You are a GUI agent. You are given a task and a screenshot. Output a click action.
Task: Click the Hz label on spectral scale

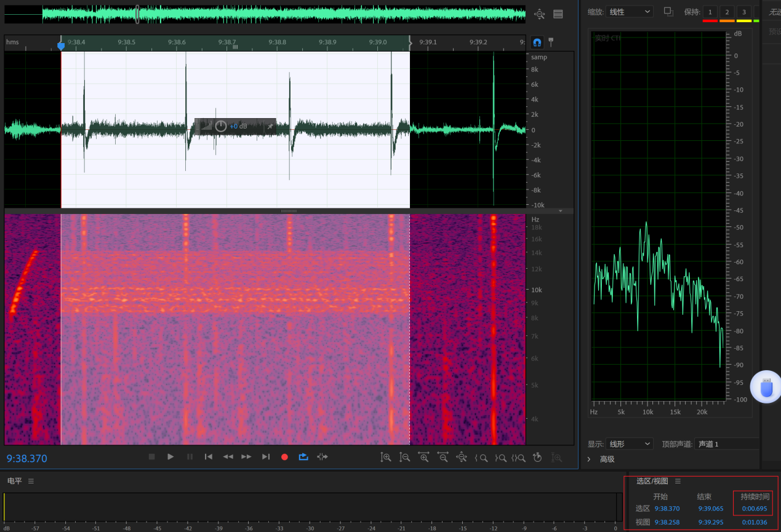(x=535, y=220)
